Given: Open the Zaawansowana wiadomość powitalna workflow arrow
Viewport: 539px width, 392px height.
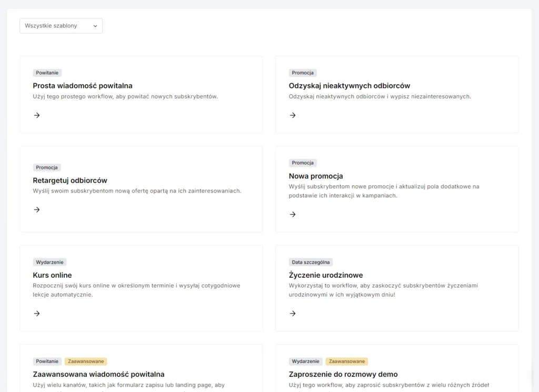Looking at the screenshot, I should point(36,389).
